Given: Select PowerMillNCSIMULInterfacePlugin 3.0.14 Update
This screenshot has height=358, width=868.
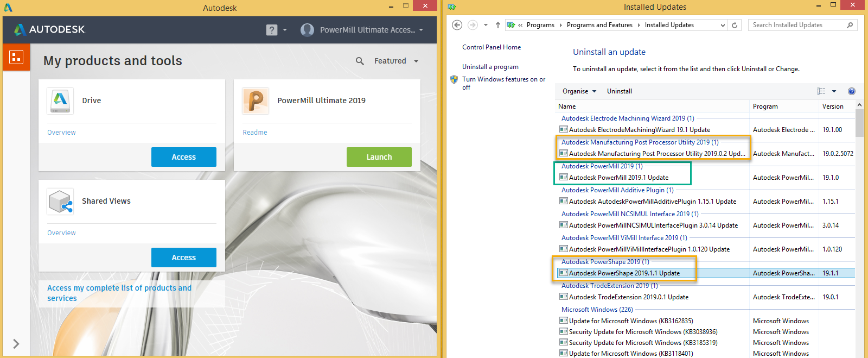Looking at the screenshot, I should pyautogui.click(x=653, y=225).
